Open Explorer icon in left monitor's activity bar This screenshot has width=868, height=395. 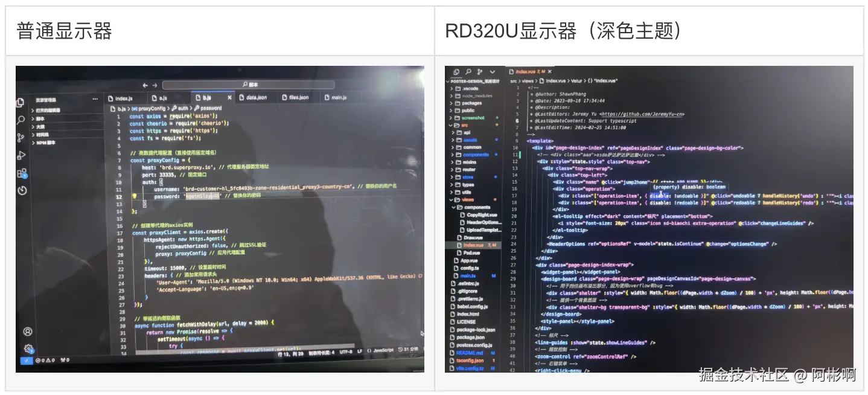point(21,103)
